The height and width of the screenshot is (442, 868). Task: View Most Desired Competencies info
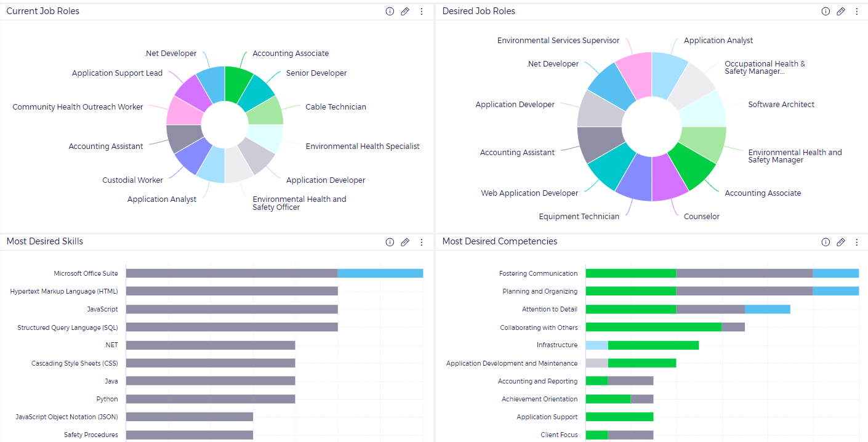[x=826, y=242]
